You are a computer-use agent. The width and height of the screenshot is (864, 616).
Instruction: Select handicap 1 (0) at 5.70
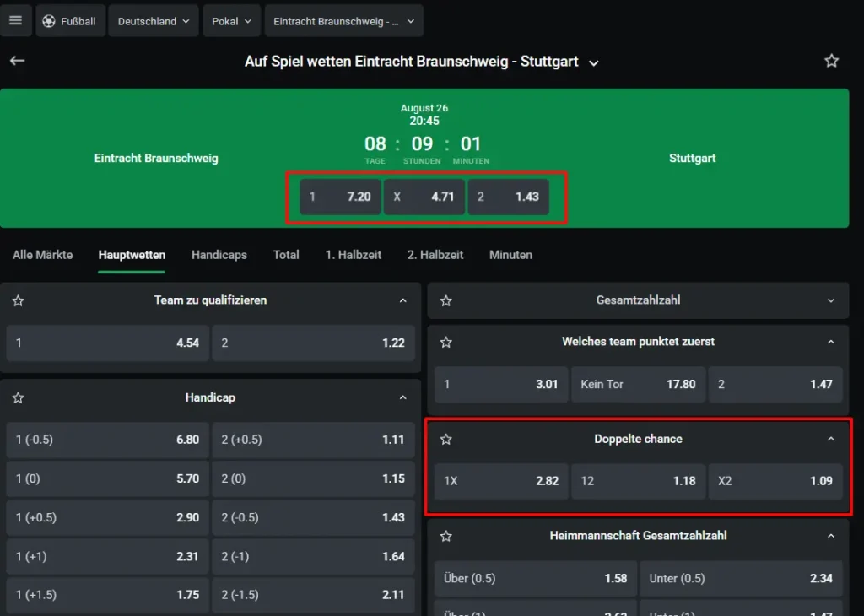coord(108,478)
